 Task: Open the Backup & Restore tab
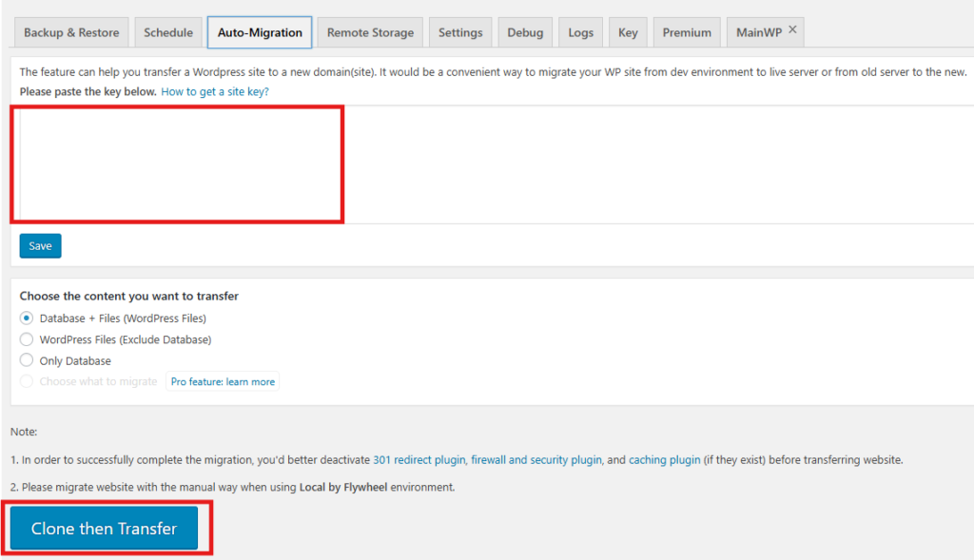pos(71,32)
